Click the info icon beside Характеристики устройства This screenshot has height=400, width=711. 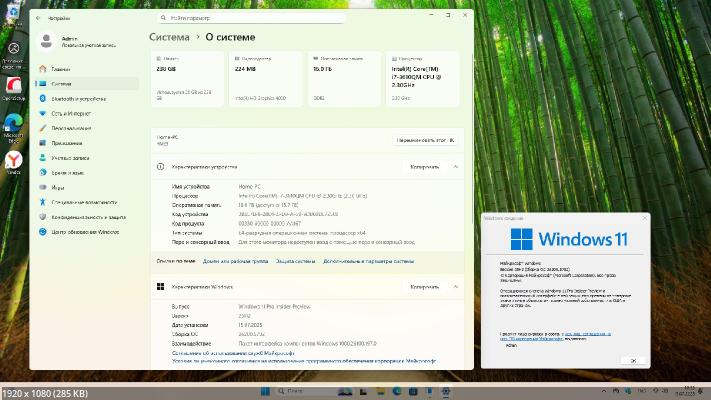[161, 167]
